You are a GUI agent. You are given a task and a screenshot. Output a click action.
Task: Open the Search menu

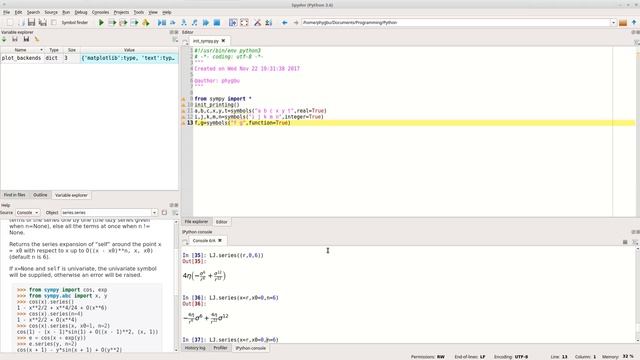point(33,13)
